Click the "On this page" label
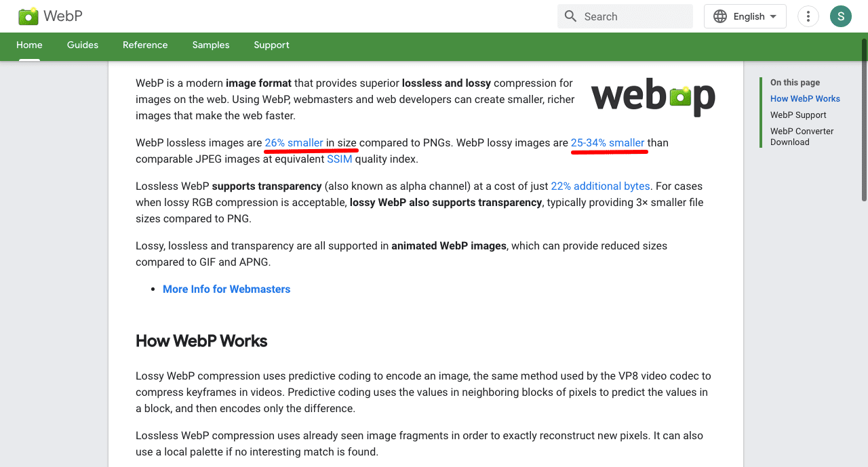Screen dimensions: 868x467 pos(795,83)
